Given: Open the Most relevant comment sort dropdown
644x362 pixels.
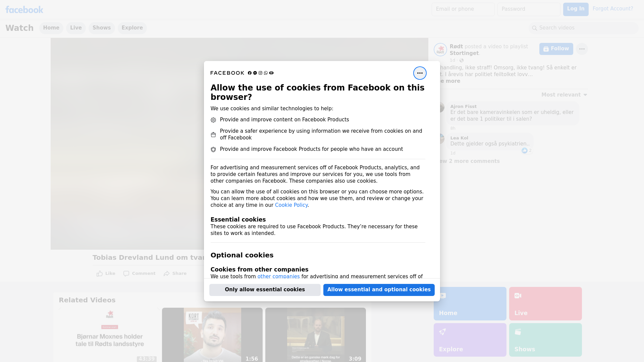Looking at the screenshot, I should click(x=564, y=95).
